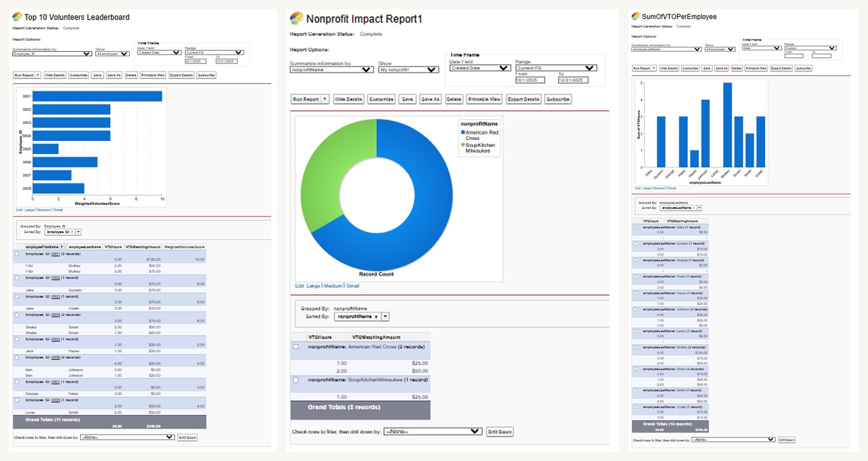Image resolution: width=868 pixels, height=461 pixels.
Task: Open the Employee ID 0002 link in Leaderboard
Action: point(56,278)
